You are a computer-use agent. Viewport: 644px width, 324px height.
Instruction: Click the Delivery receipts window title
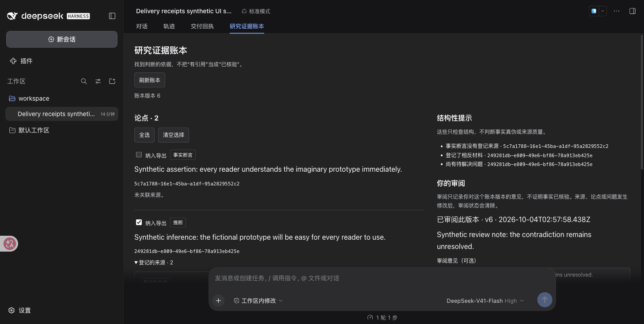click(x=184, y=11)
